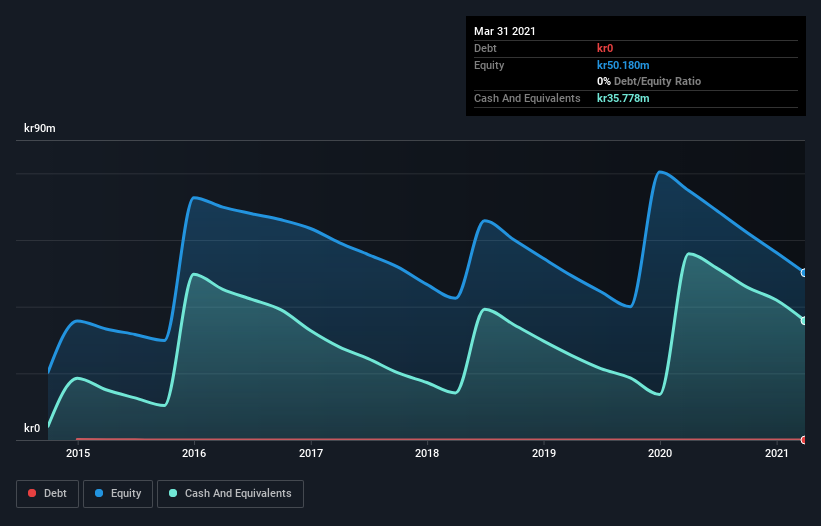Select the Cash And Equivalents endpoint marker
Viewport: 821px width, 526px height.
click(804, 320)
